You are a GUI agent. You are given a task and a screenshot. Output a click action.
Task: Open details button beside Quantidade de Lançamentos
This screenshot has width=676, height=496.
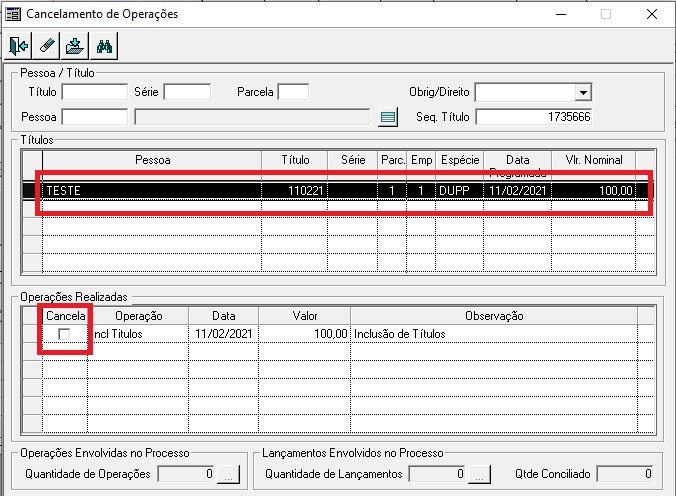point(479,474)
